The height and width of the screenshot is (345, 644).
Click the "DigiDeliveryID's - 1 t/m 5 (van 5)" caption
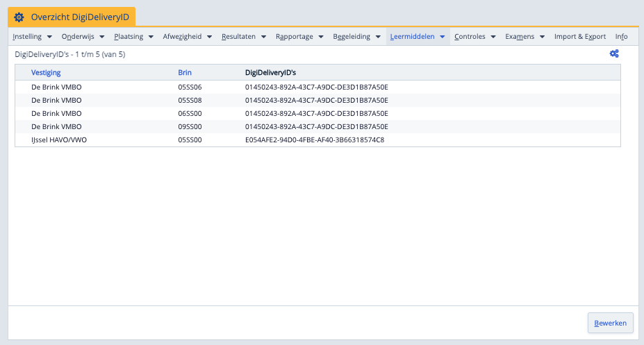pyautogui.click(x=70, y=54)
